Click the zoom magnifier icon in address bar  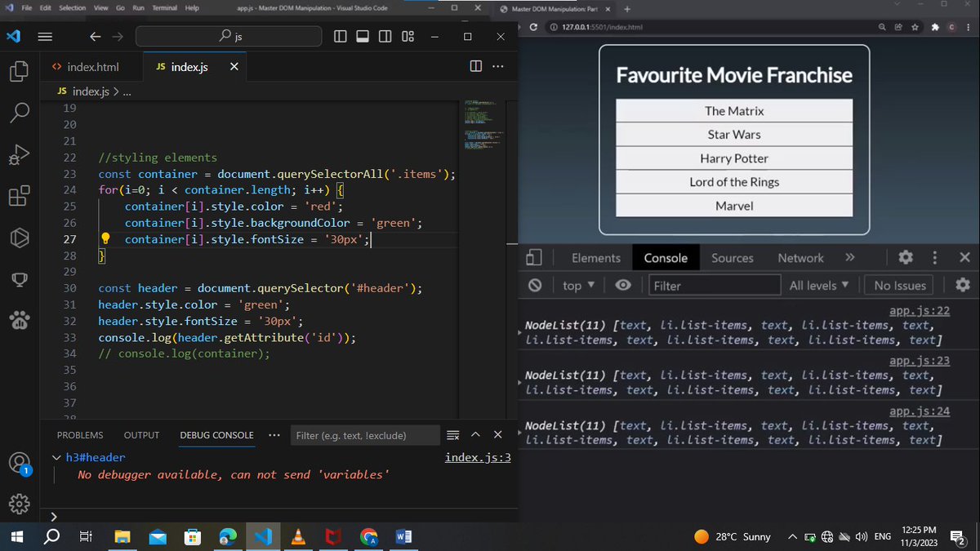(883, 27)
